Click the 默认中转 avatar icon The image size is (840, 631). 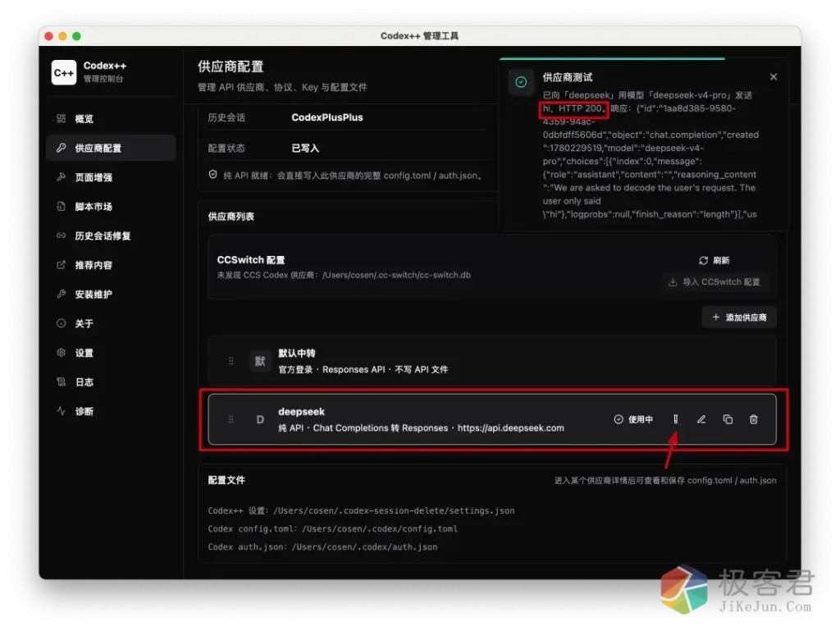pyautogui.click(x=260, y=361)
